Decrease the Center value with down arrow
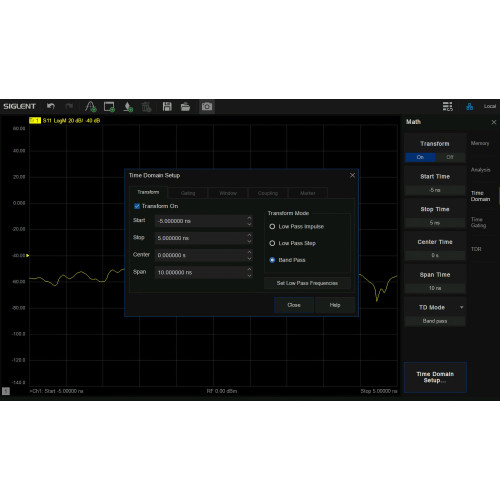Viewport: 500px width, 500px height. 249,258
